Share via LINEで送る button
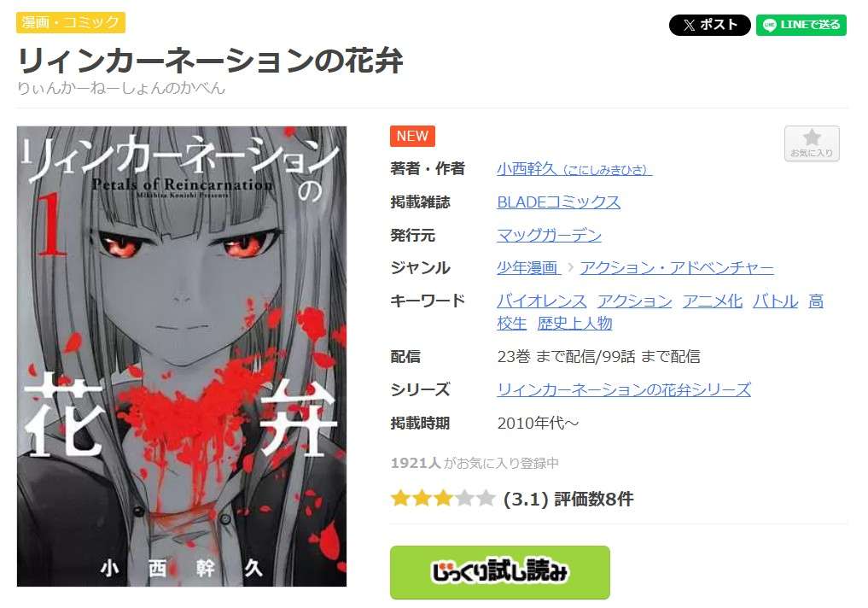This screenshot has width=868, height=608. [801, 25]
